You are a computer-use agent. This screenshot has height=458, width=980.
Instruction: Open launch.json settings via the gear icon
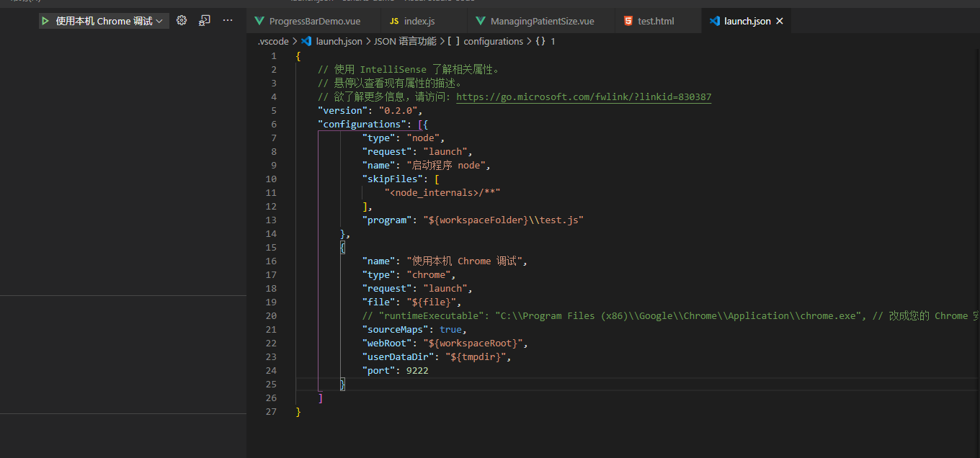tap(181, 21)
